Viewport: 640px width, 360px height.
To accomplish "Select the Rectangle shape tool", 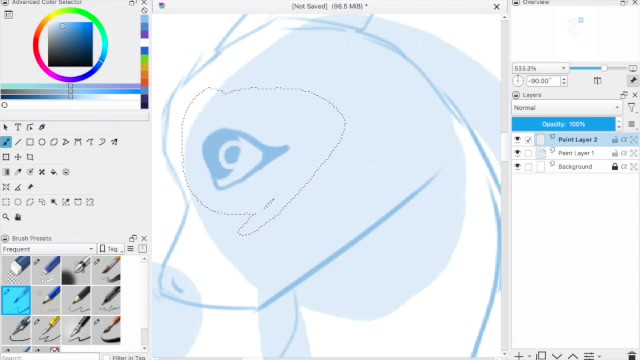I will pyautogui.click(x=30, y=142).
